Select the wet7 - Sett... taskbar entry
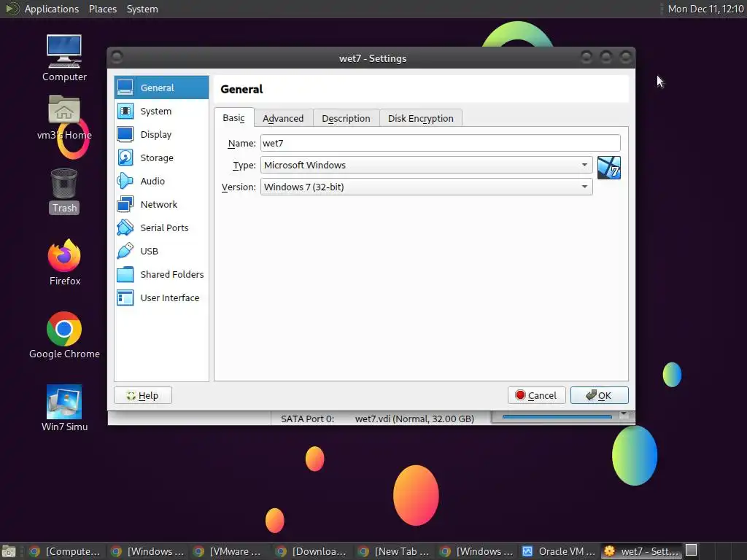The image size is (747, 560). coord(640,551)
